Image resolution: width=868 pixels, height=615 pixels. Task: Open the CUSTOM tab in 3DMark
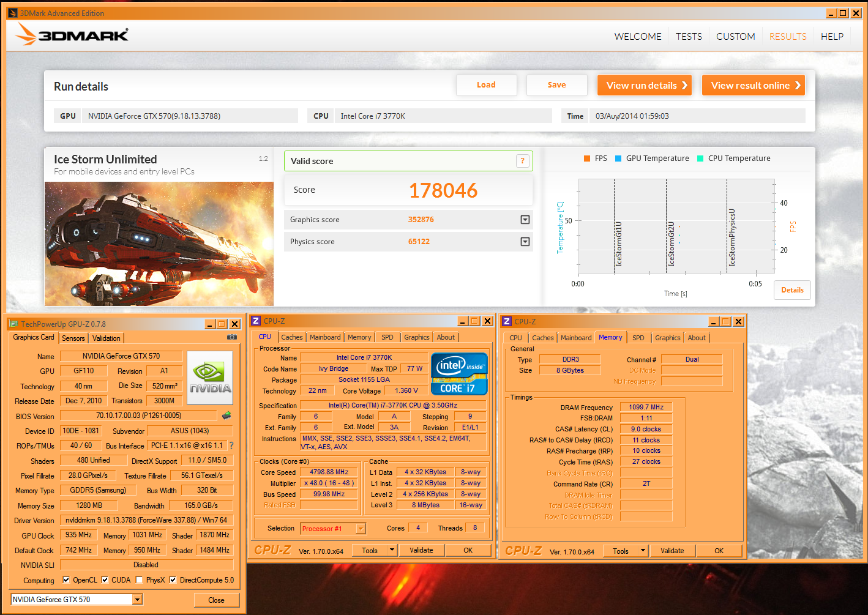click(736, 37)
